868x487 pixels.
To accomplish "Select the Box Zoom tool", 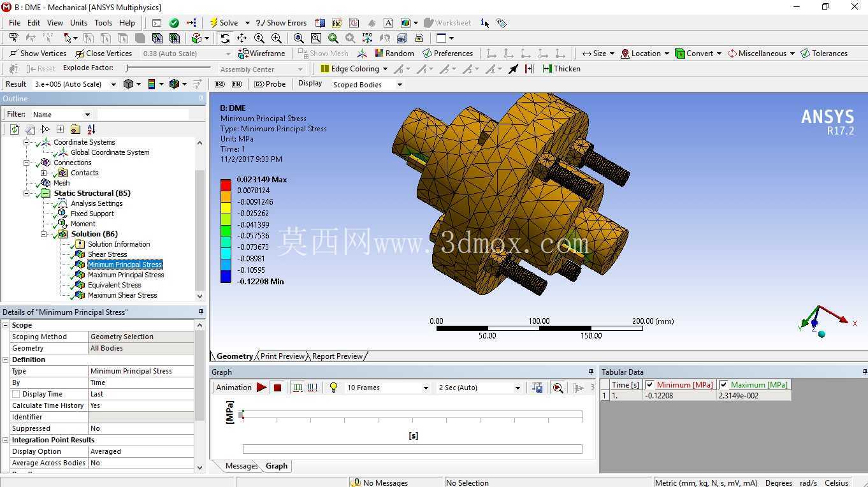I will [277, 38].
